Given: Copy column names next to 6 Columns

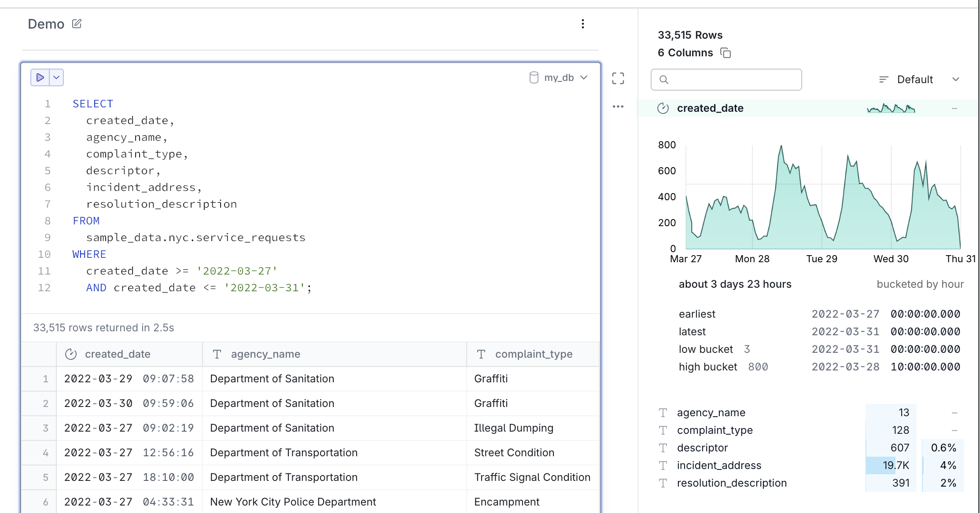Looking at the screenshot, I should (x=726, y=53).
